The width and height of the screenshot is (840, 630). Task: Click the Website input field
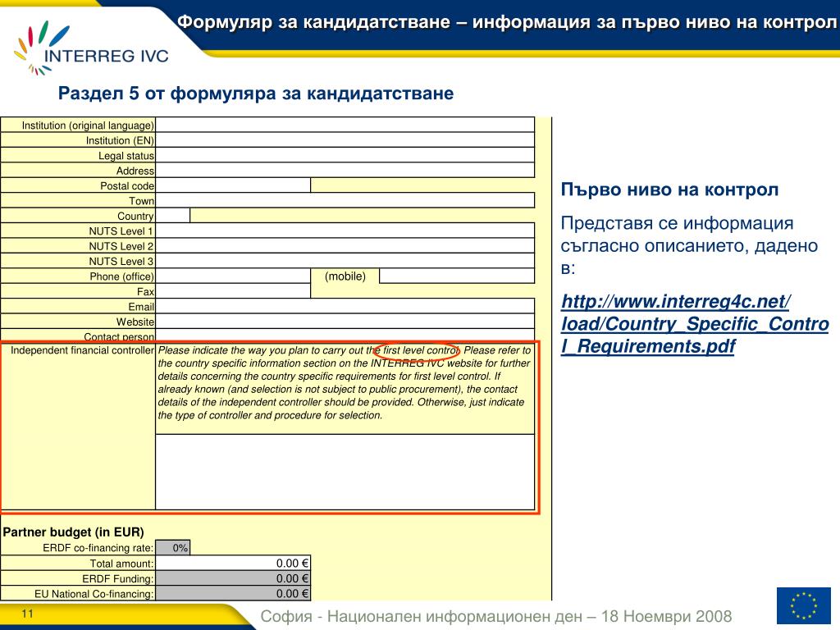tap(345, 321)
